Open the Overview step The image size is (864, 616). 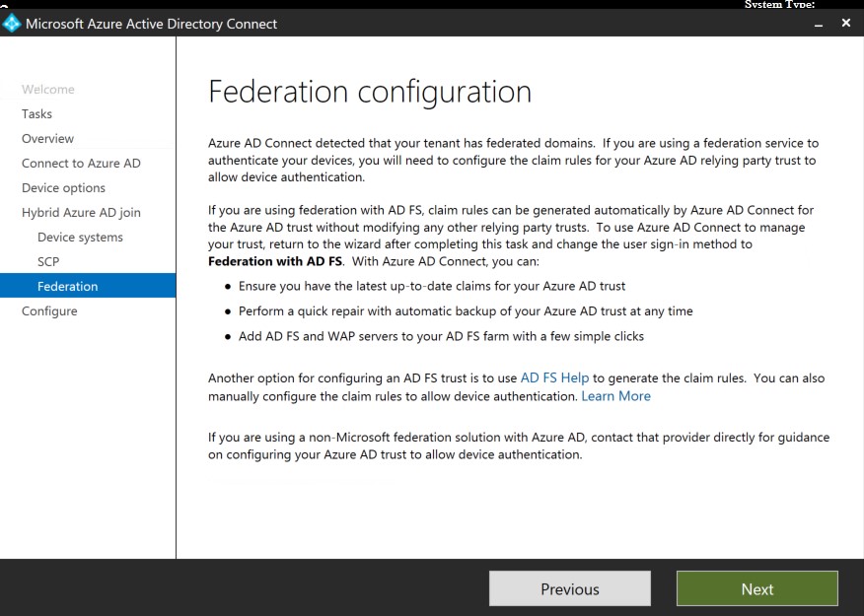[x=47, y=139]
